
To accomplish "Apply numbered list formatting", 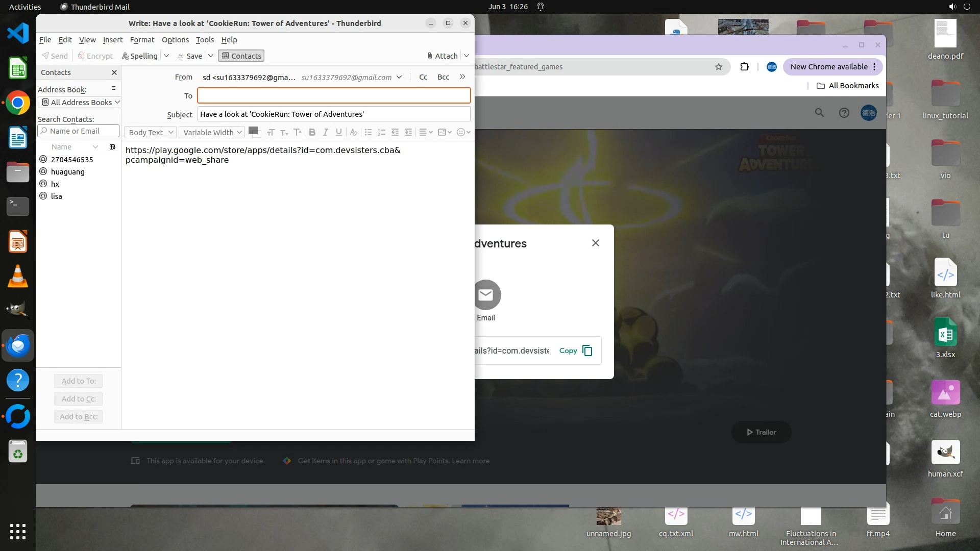I will coord(381,132).
